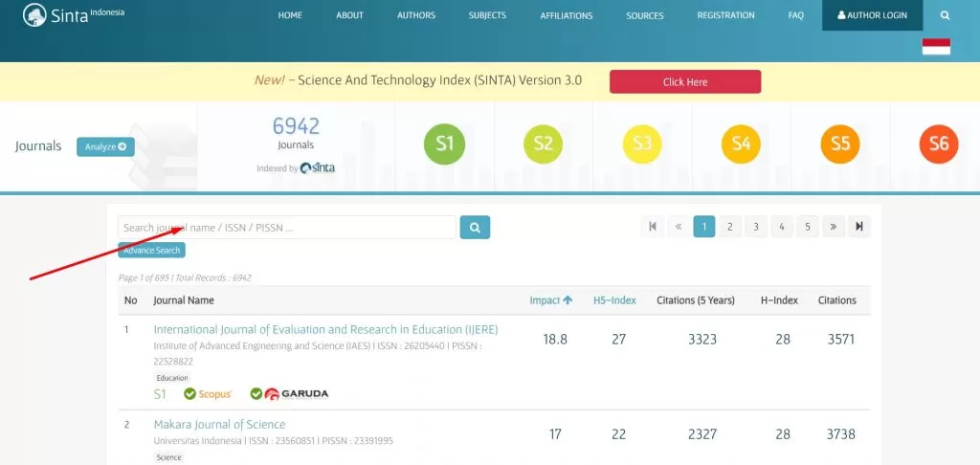Filter by the yellow S3 badge
The width and height of the screenshot is (980, 465).
click(642, 144)
